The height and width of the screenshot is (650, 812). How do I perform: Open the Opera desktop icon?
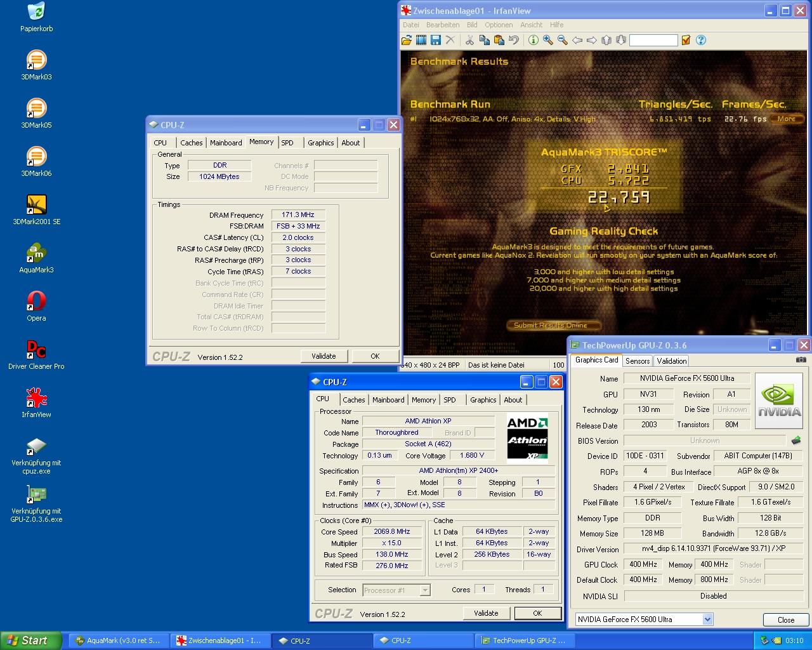36,307
